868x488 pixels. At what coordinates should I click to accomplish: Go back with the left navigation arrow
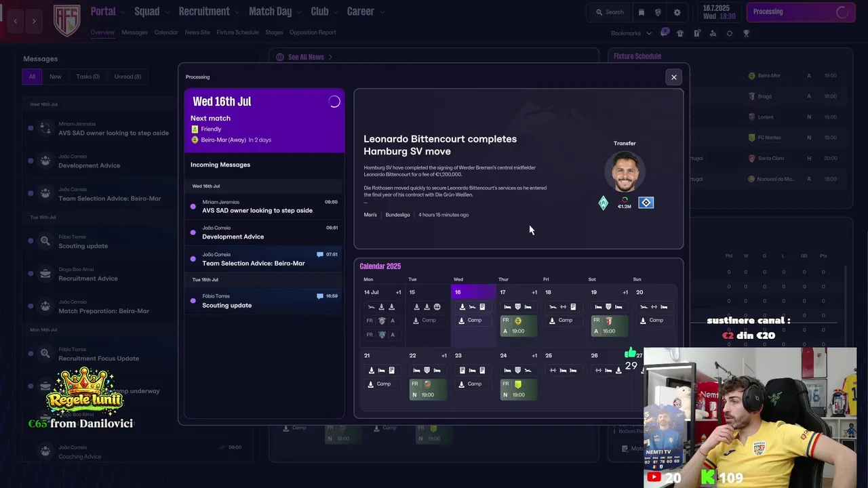16,21
